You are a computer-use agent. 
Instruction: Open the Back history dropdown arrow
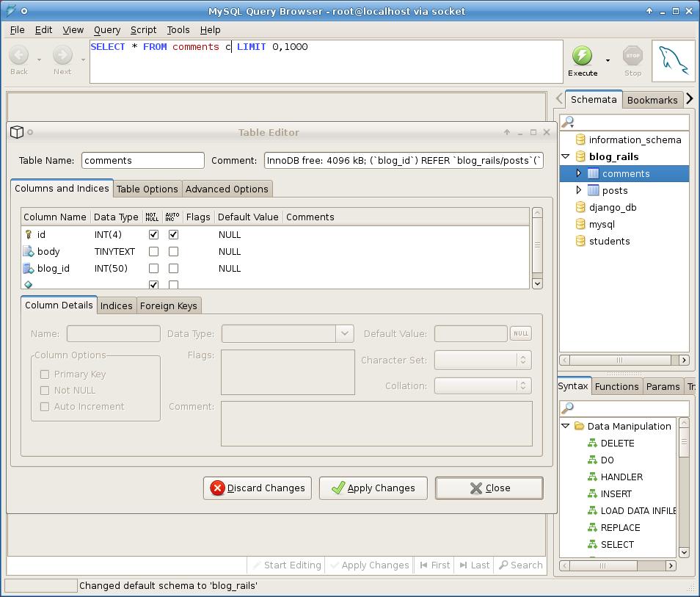point(40,59)
